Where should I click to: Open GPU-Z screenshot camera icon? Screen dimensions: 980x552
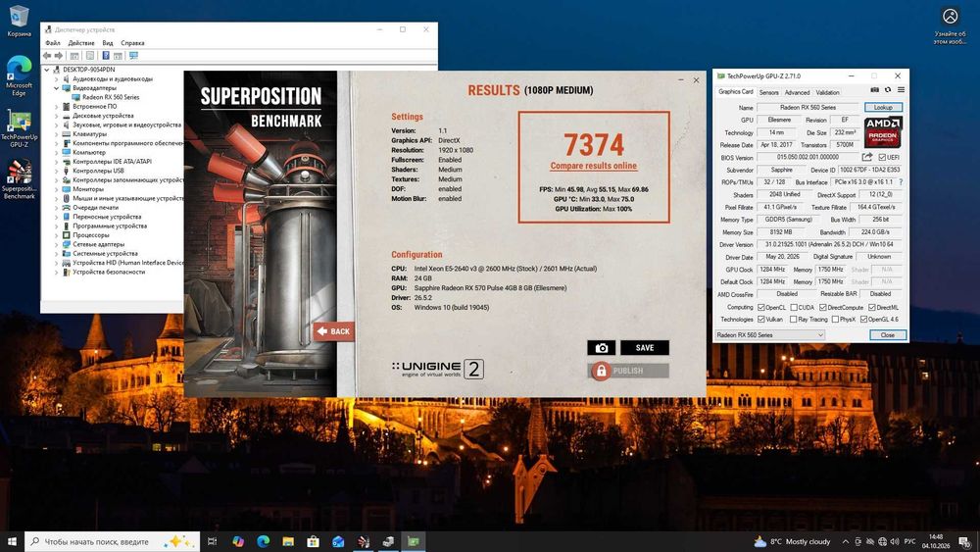[x=874, y=90]
